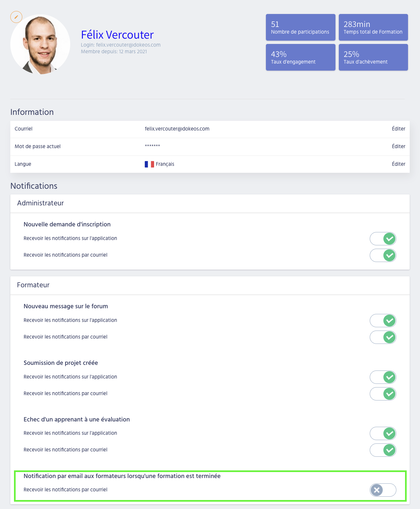This screenshot has height=509, width=420.
Task: Disable app notifications for Nouvelle demande d'inscription
Action: tap(383, 239)
